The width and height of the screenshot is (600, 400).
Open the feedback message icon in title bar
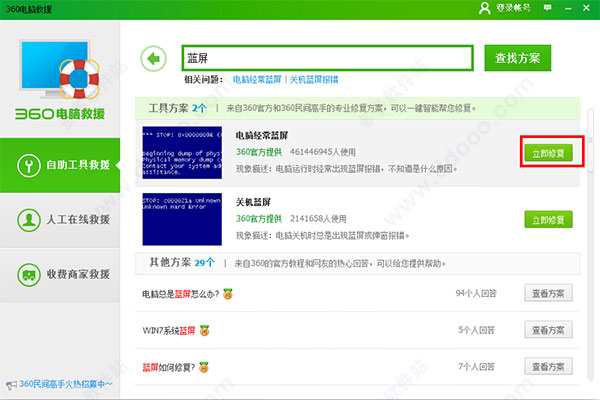(548, 8)
